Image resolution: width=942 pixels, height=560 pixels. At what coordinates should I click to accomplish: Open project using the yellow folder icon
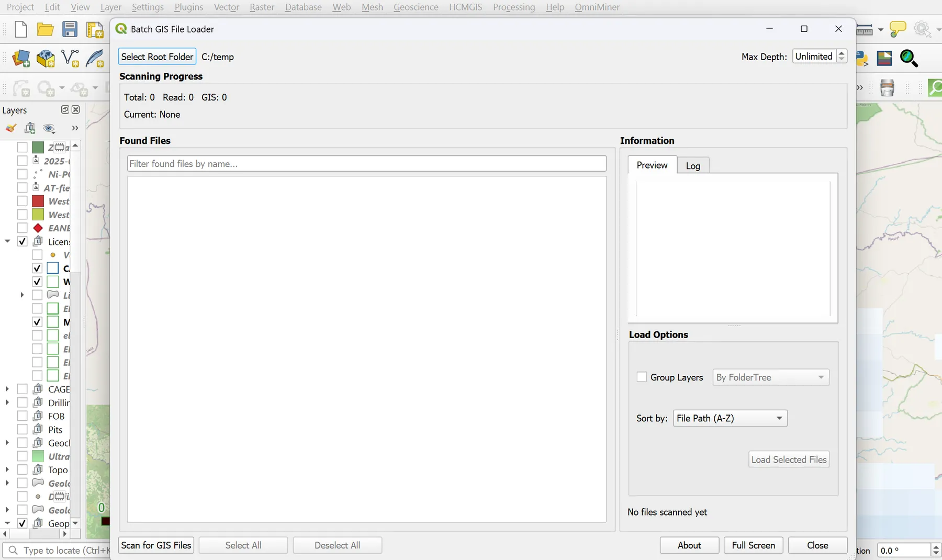tap(45, 29)
